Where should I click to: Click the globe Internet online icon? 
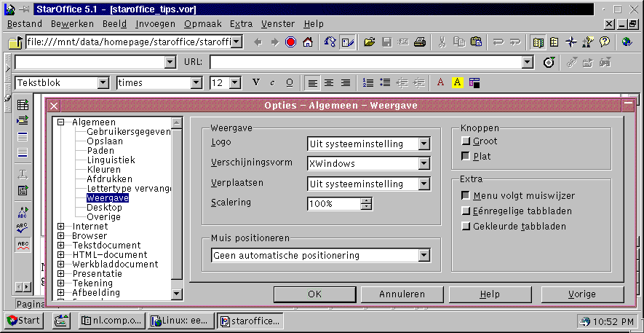pyautogui.click(x=627, y=42)
